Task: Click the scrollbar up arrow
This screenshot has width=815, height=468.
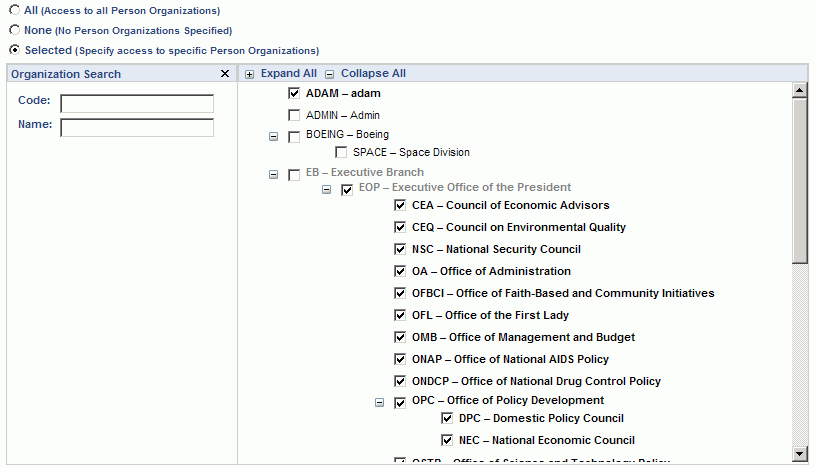Action: (799, 90)
